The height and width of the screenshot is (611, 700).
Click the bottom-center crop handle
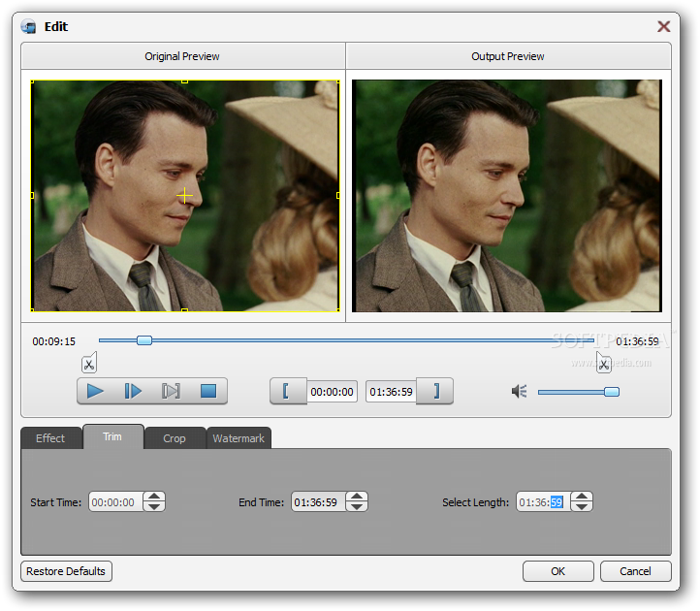[184, 310]
